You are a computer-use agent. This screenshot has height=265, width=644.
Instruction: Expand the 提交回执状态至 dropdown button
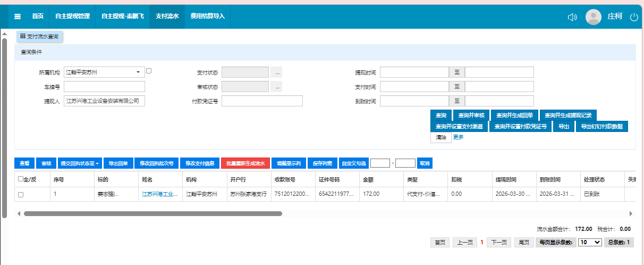[80, 163]
